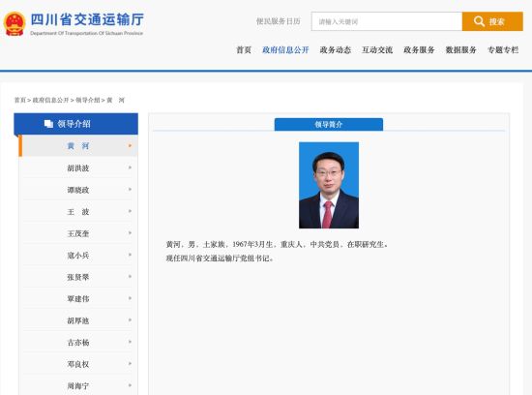
Task: Click the 领导介绍 panel header icon
Action: click(x=48, y=124)
